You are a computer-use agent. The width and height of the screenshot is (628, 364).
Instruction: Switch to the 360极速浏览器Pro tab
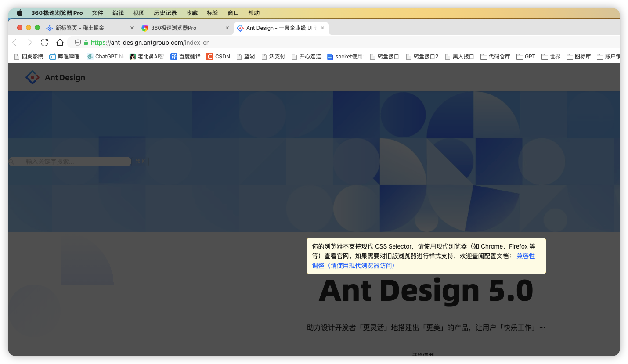coord(184,28)
